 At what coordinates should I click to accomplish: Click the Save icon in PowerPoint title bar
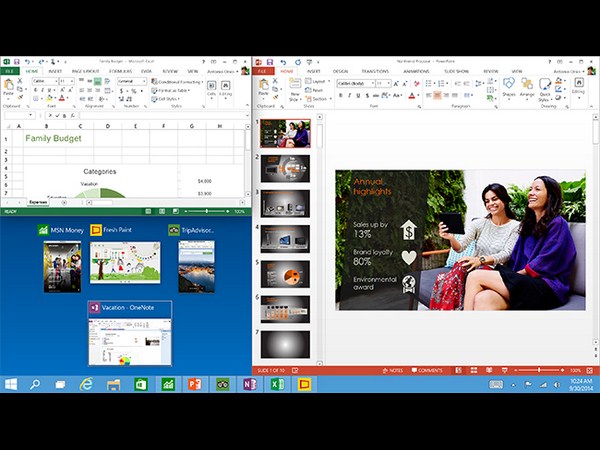(x=270, y=62)
